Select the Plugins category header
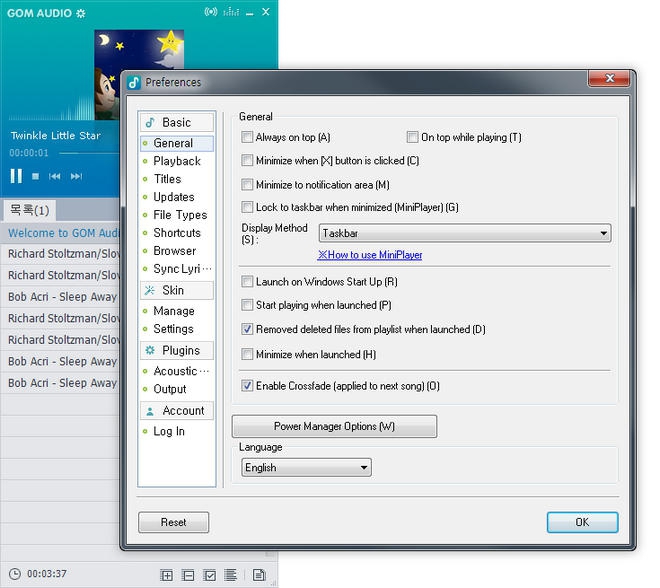Screen dimensions: 660x588 [177, 351]
